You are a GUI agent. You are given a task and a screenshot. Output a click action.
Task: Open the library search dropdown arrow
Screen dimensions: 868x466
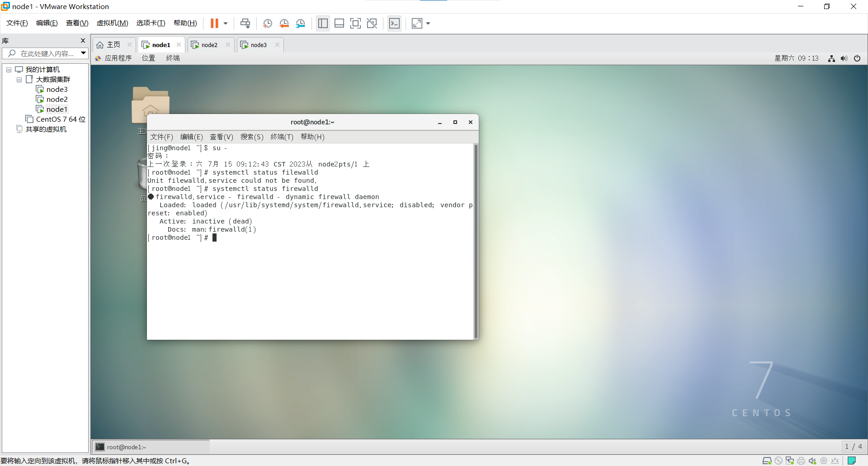point(84,53)
